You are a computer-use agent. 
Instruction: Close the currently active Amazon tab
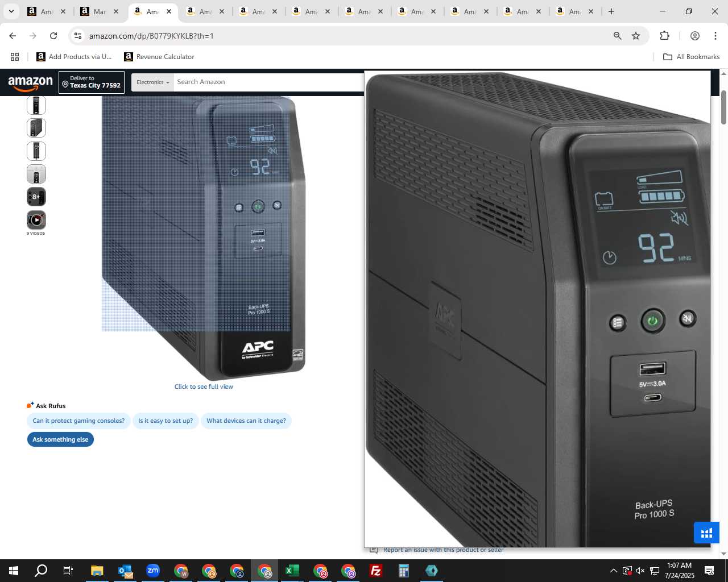169,11
